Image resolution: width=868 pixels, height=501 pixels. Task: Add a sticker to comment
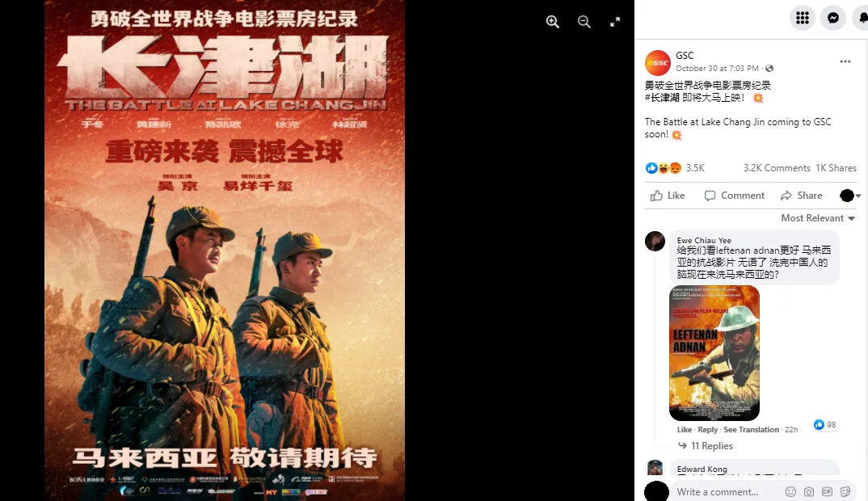(x=845, y=491)
